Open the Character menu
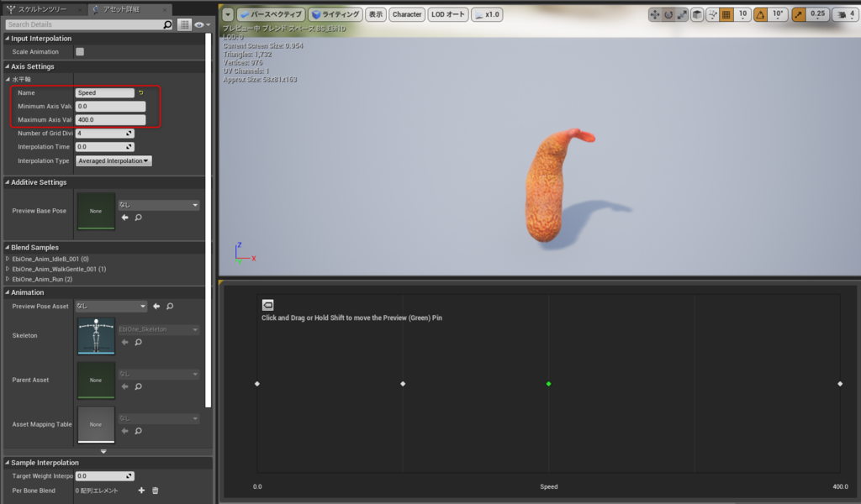Viewport: 861px width, 504px height. pyautogui.click(x=407, y=15)
